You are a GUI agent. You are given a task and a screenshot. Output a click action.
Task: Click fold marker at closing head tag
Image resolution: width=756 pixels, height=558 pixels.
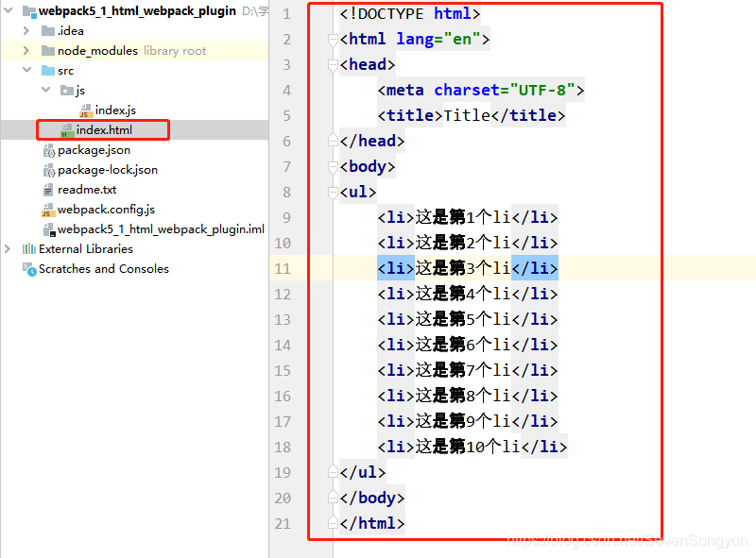point(333,141)
